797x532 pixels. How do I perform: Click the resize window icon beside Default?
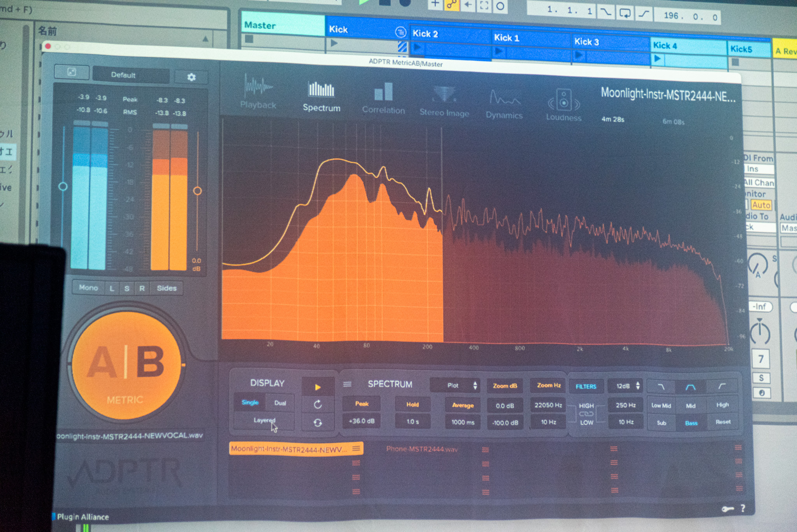pos(72,72)
